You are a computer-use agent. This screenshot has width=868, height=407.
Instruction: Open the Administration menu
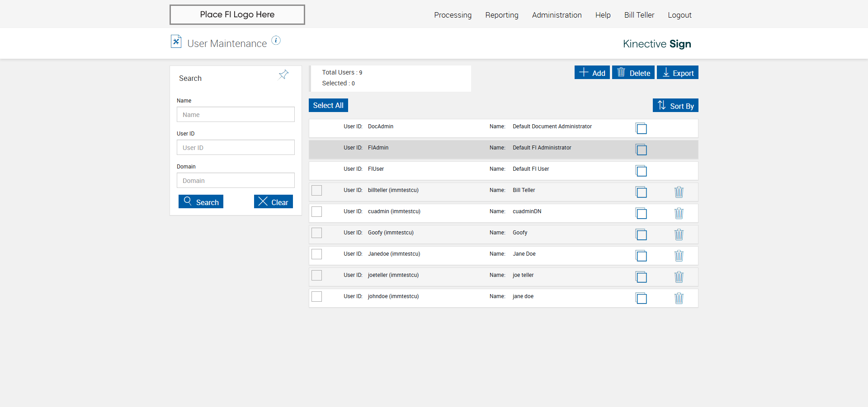point(557,15)
